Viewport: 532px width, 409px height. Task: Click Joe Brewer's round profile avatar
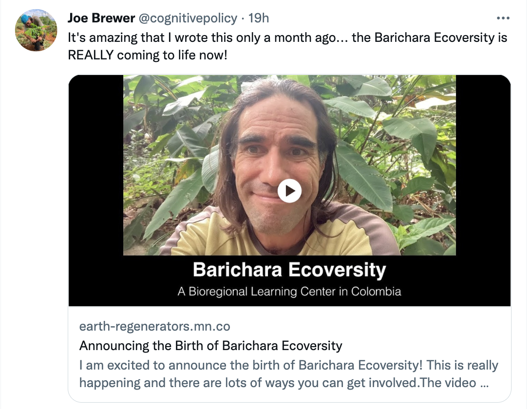[x=36, y=30]
